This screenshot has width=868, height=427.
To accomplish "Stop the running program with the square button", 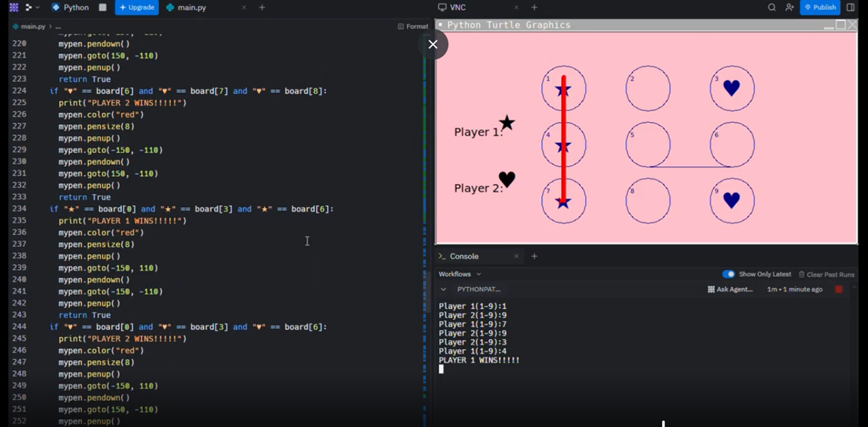I will click(102, 8).
